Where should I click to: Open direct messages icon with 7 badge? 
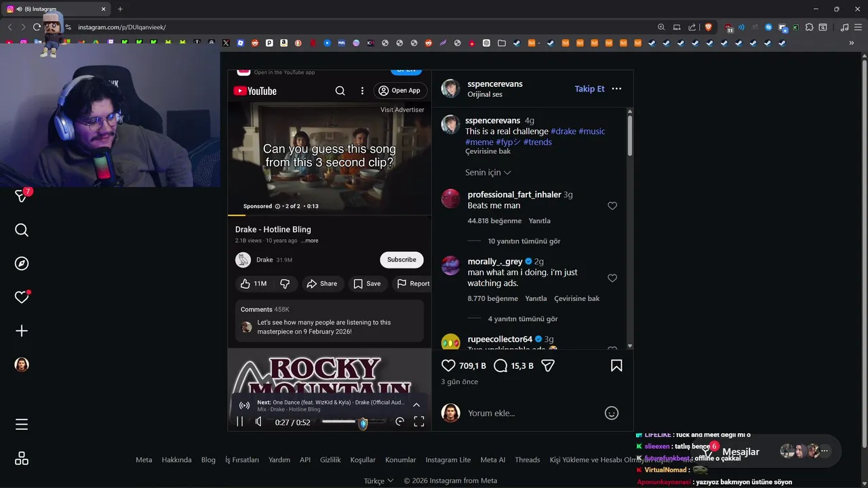(x=22, y=196)
